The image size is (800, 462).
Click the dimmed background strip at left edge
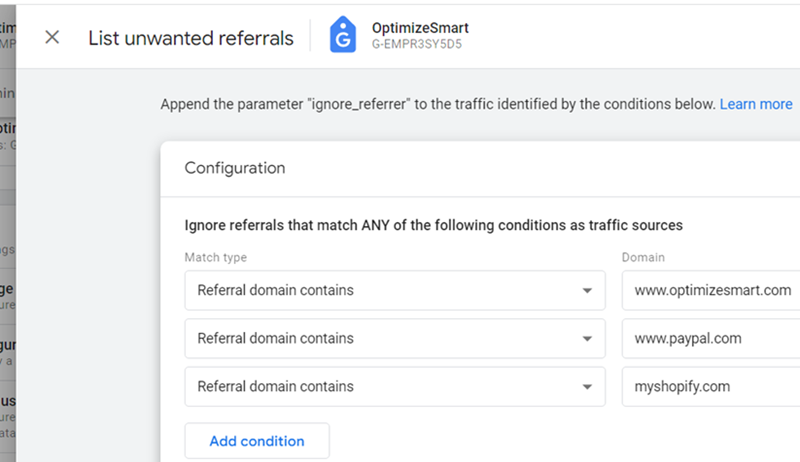point(8,233)
